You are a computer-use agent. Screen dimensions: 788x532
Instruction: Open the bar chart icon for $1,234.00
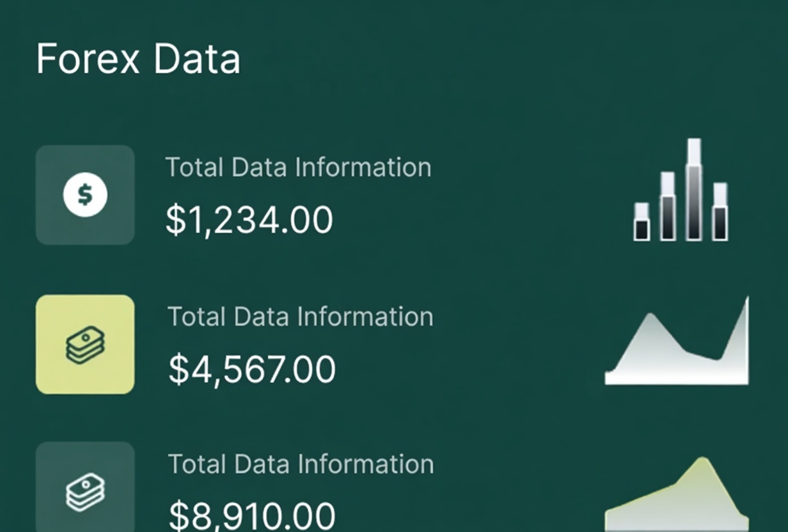tap(681, 191)
